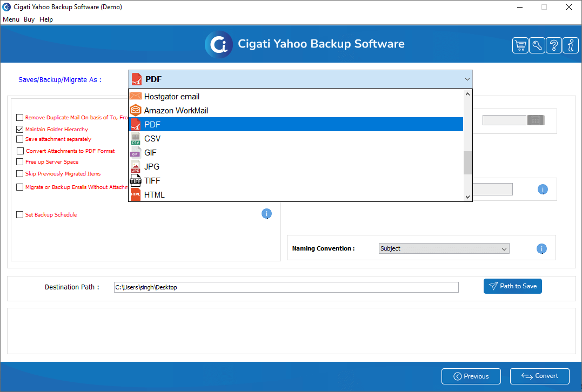Choose TIFF as the save format

tap(296, 180)
